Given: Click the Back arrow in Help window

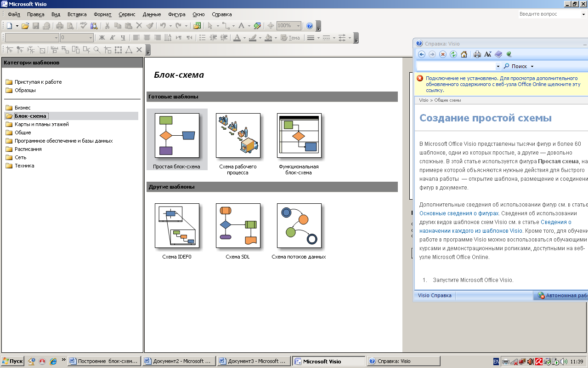Looking at the screenshot, I should pyautogui.click(x=421, y=54).
